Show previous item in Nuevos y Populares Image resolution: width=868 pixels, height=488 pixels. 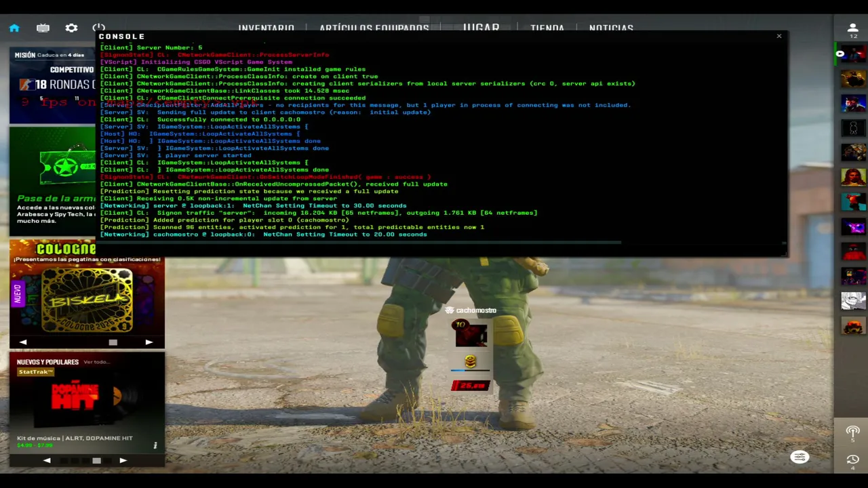[47, 460]
